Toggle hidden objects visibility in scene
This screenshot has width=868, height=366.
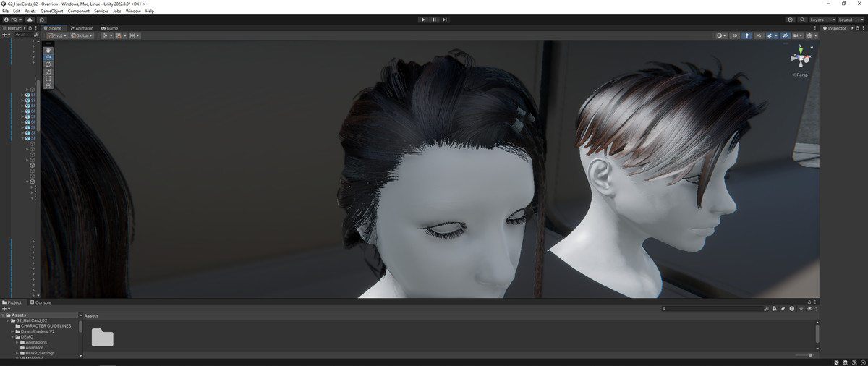point(785,35)
